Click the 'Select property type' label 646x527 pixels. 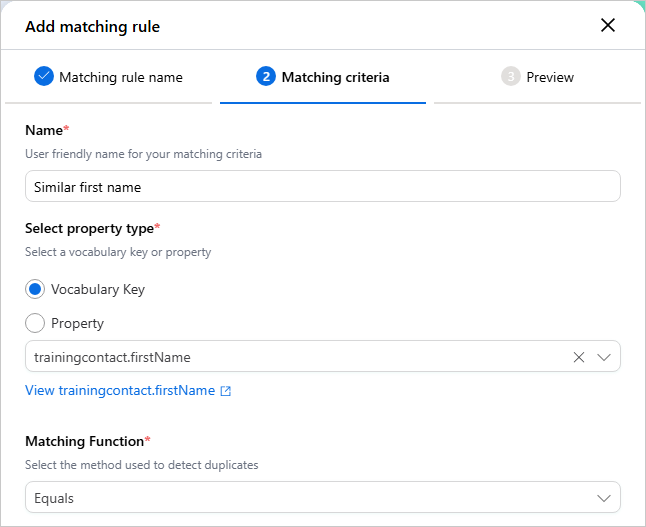89,228
